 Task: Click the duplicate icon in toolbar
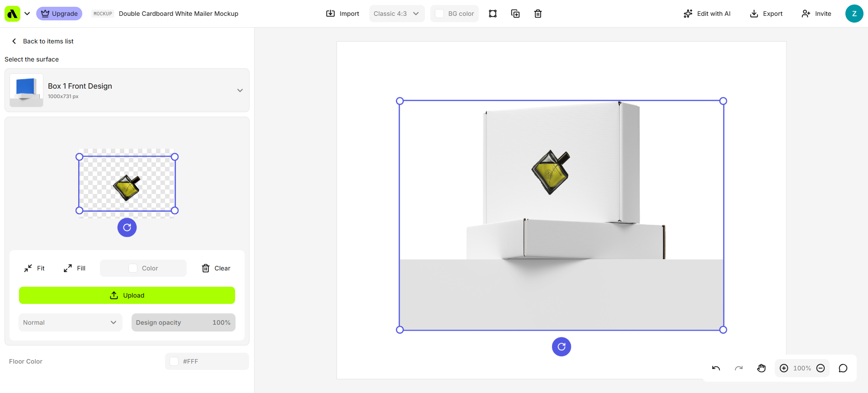click(515, 14)
